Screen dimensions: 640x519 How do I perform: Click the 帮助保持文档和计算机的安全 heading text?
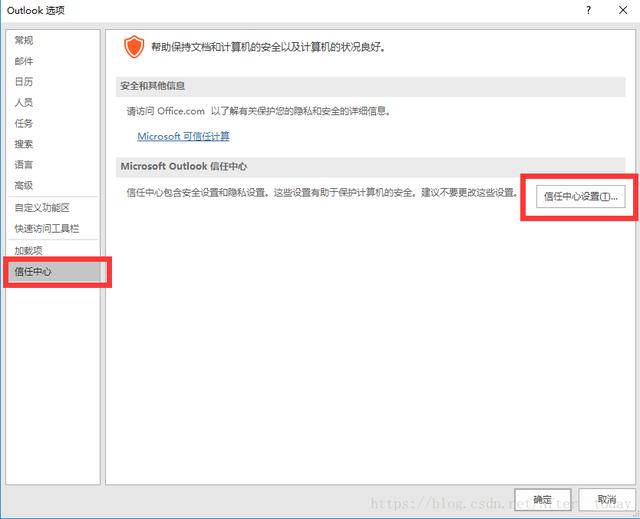click(269, 47)
